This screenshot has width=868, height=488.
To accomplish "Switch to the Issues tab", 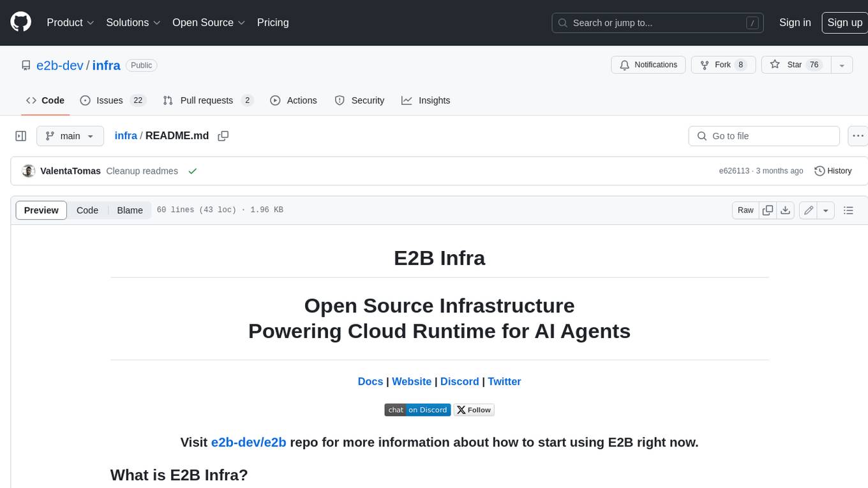I will (113, 100).
